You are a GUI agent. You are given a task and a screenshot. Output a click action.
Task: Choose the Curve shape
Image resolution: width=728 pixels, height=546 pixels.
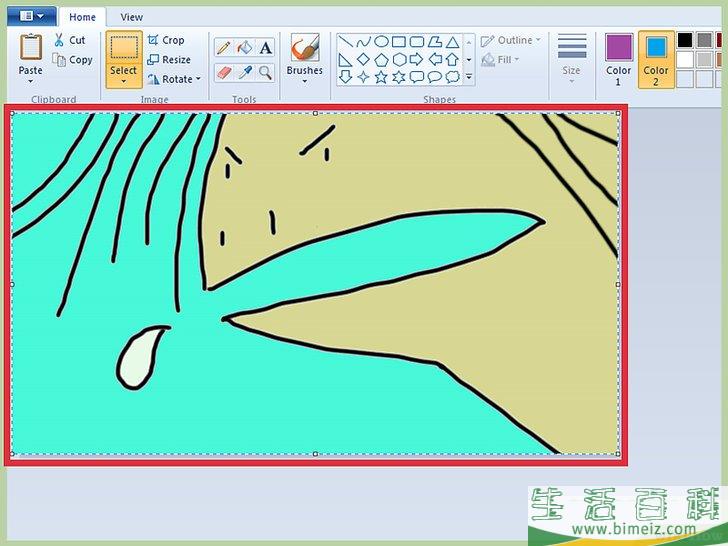tap(363, 42)
